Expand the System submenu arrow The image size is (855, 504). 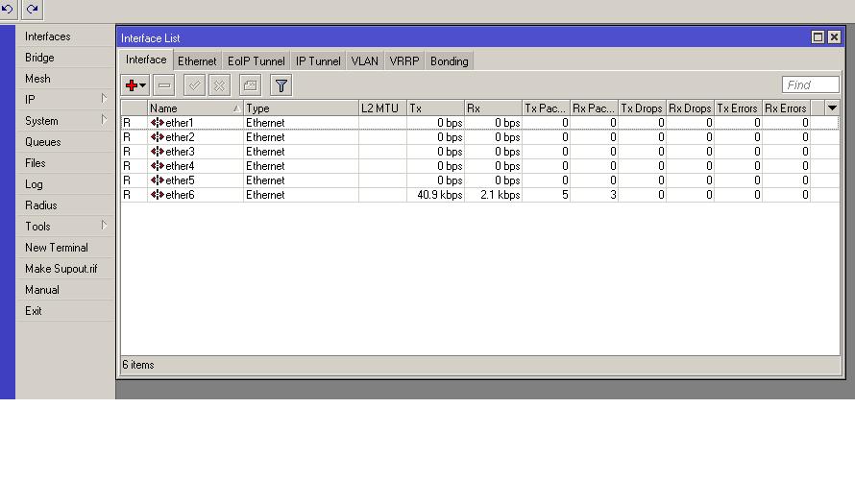click(104, 119)
